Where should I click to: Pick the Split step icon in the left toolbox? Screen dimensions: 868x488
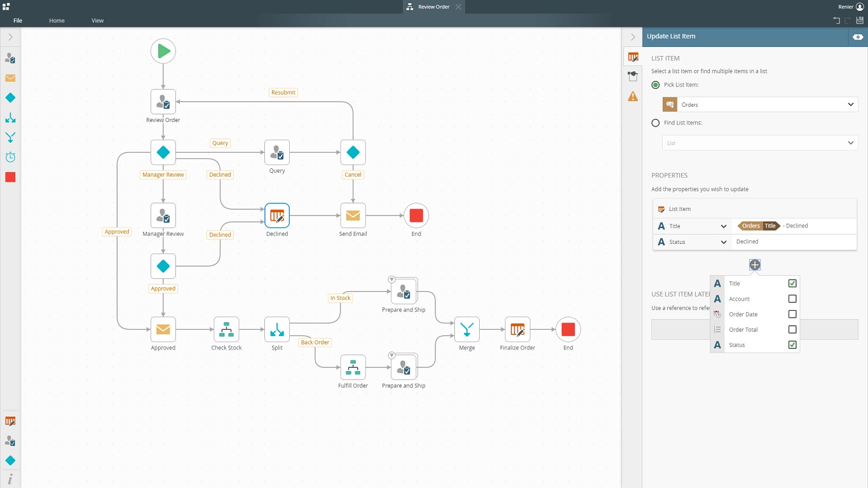(10, 118)
